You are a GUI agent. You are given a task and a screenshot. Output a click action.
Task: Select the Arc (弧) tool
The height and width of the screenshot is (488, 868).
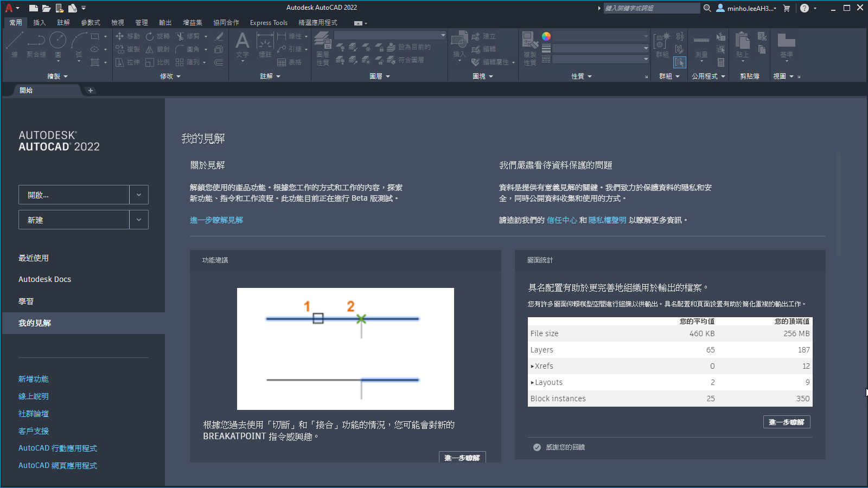coord(79,44)
